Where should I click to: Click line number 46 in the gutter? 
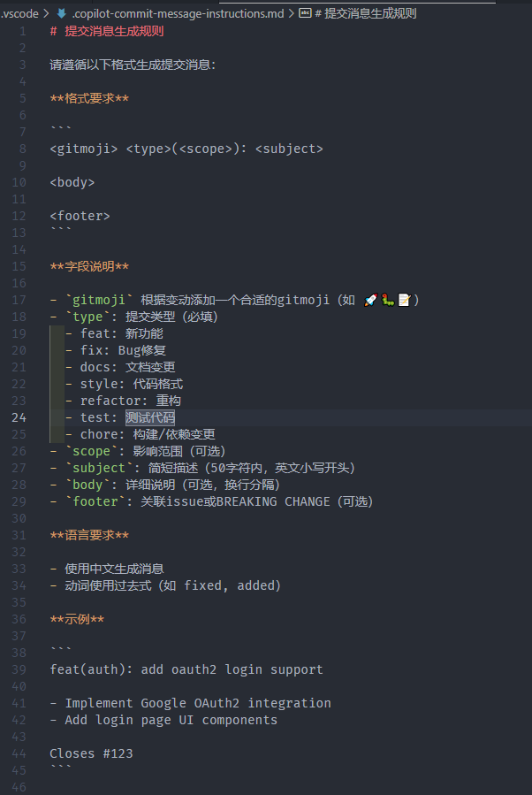point(19,787)
